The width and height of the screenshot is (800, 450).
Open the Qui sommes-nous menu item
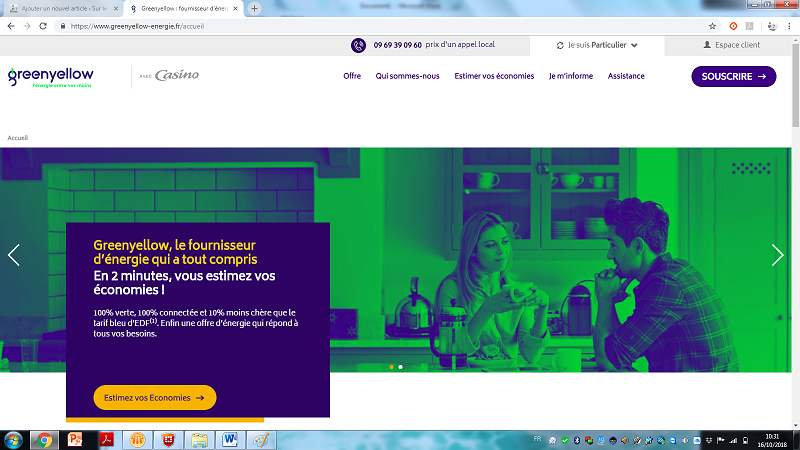(407, 76)
